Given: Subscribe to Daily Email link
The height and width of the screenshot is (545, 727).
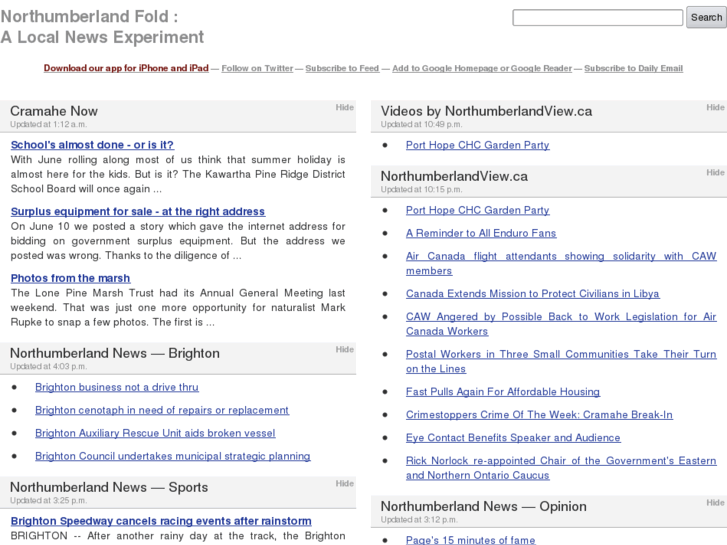Looking at the screenshot, I should pos(633,68).
